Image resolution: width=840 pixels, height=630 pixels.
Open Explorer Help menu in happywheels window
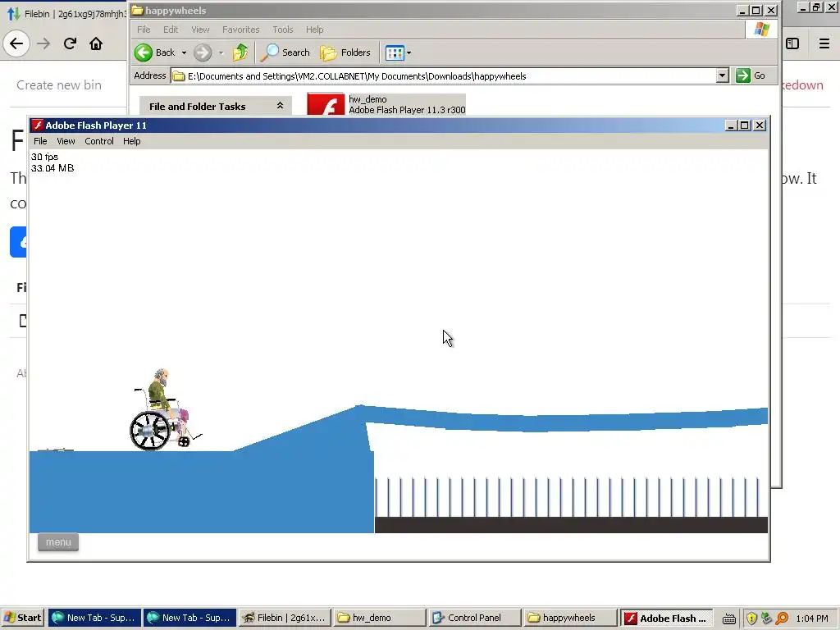coord(314,30)
